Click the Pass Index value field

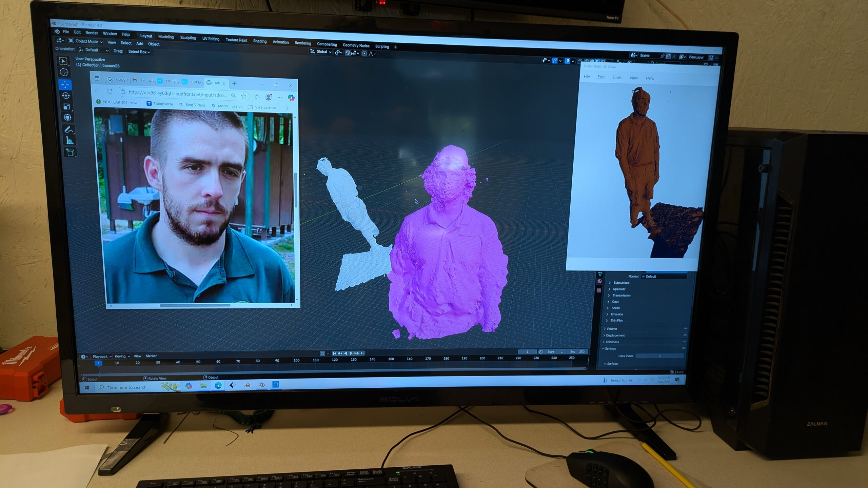click(659, 356)
